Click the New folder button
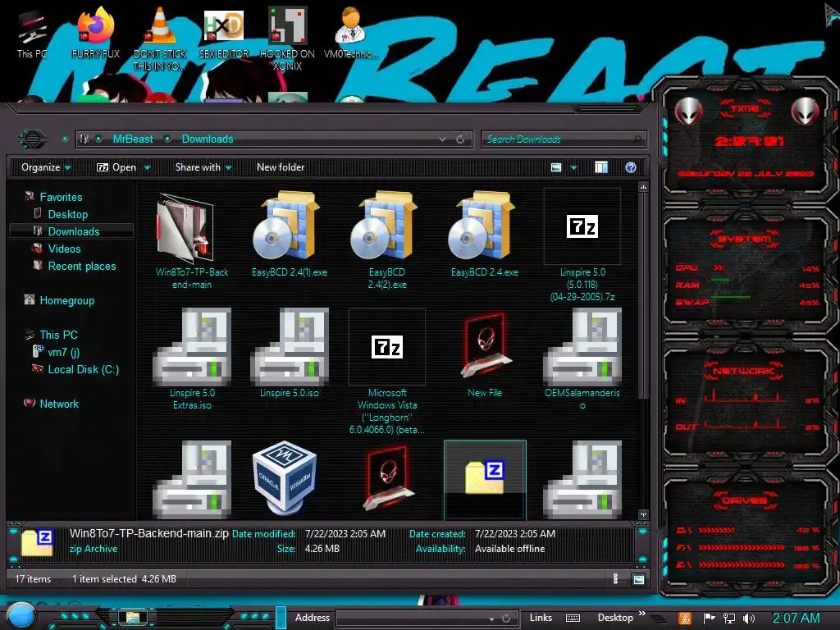 [x=281, y=167]
